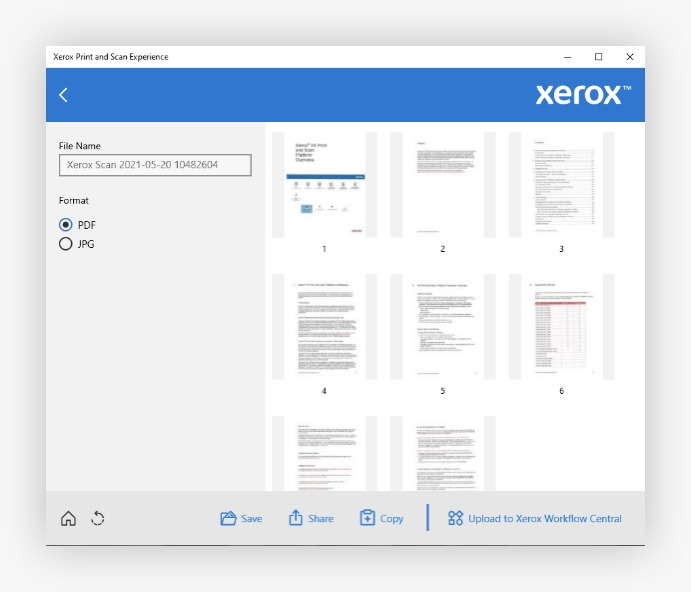Click the Copy clipboard icon
691x592 pixels.
367,518
